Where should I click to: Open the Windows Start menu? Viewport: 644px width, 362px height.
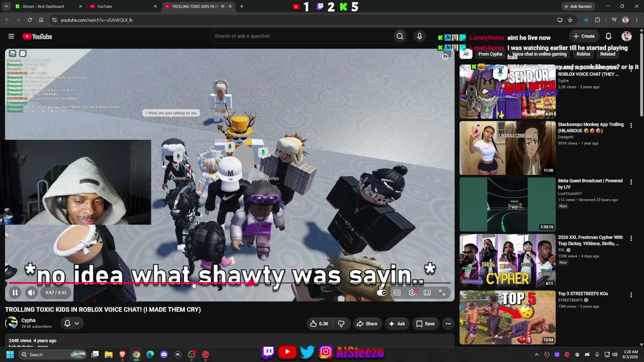(x=10, y=354)
